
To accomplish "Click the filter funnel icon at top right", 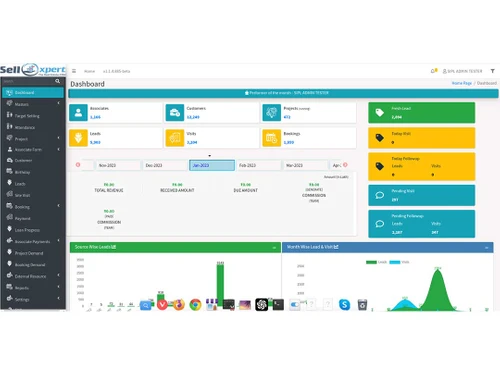I will [492, 71].
